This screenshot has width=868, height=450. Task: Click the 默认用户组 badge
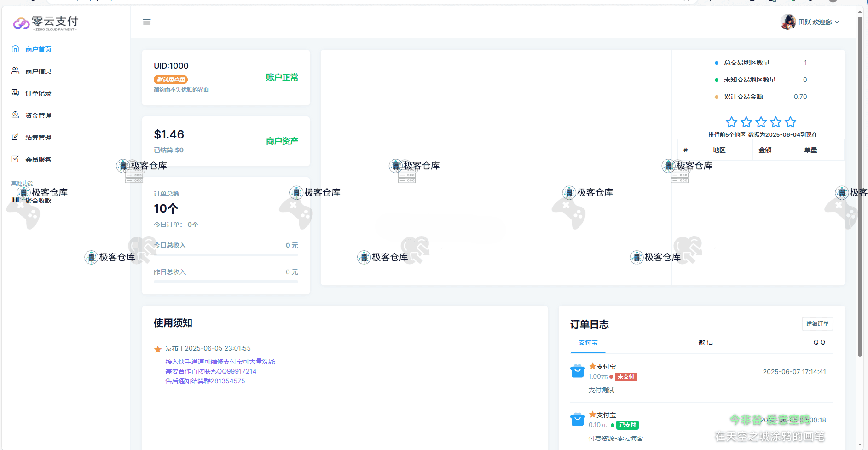[x=171, y=80]
